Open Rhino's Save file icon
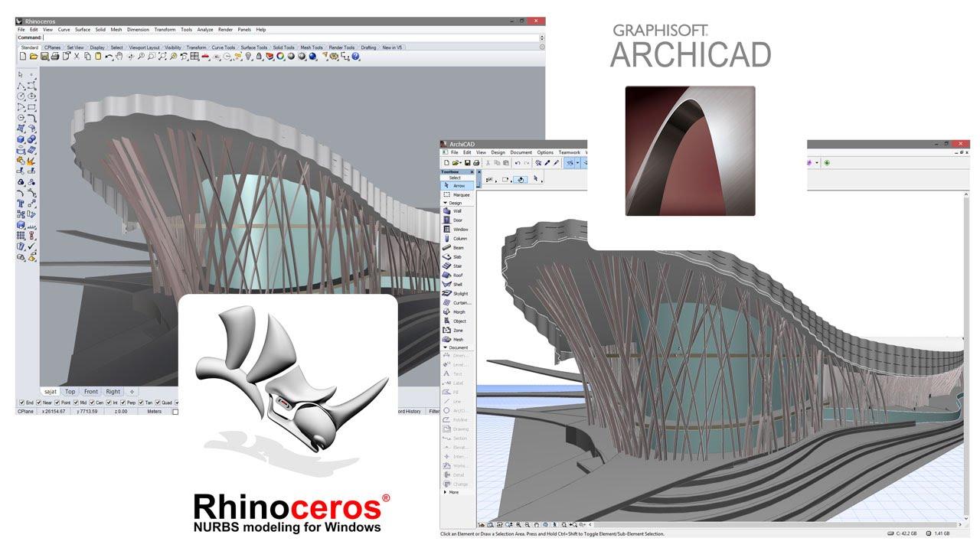 pyautogui.click(x=44, y=57)
